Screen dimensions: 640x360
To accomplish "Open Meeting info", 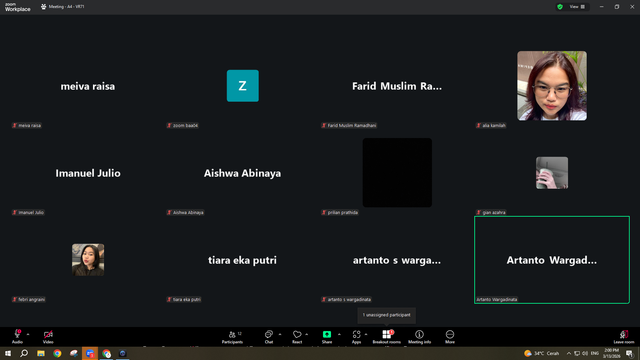I will coord(419,337).
